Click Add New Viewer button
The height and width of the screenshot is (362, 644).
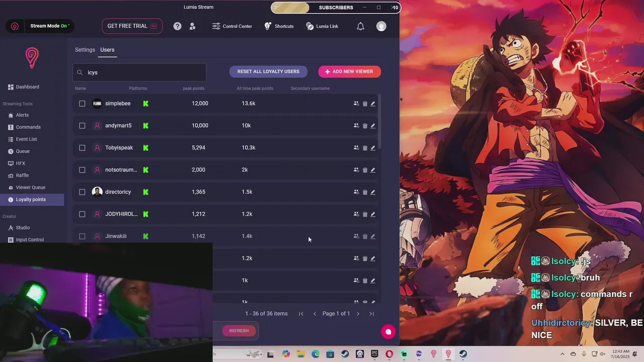point(349,71)
